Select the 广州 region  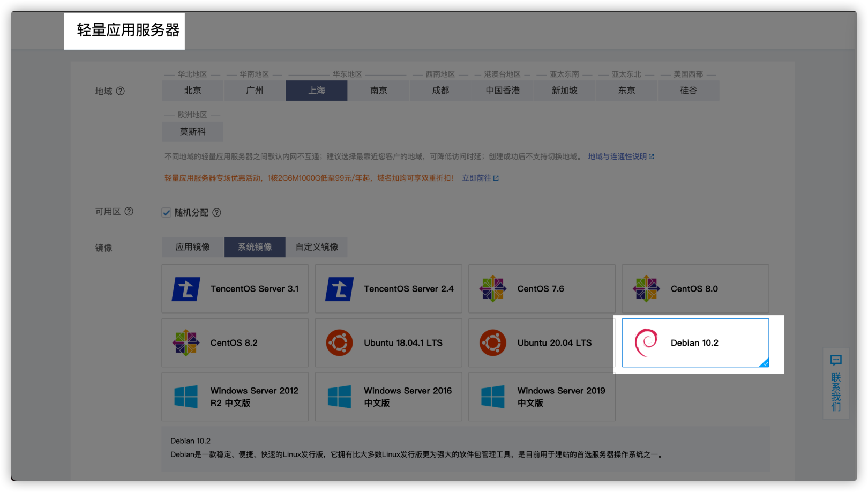pyautogui.click(x=255, y=91)
